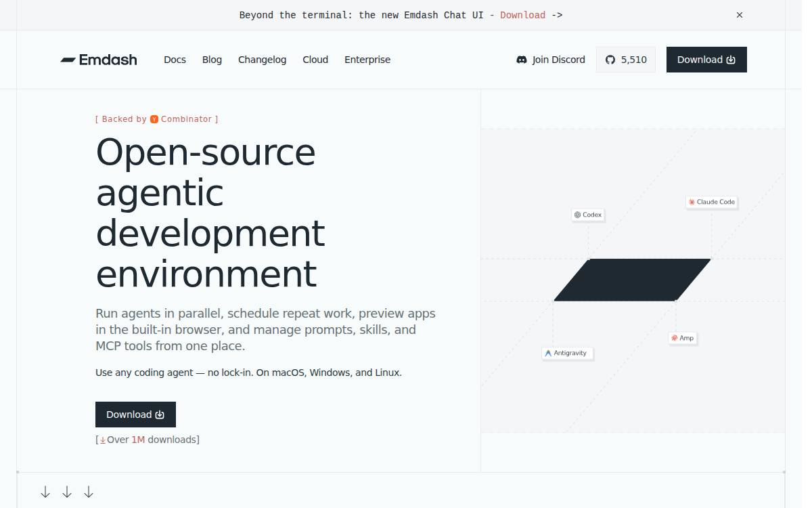This screenshot has height=508, width=812.
Task: Click the Claude Code agent label
Action: (x=711, y=202)
